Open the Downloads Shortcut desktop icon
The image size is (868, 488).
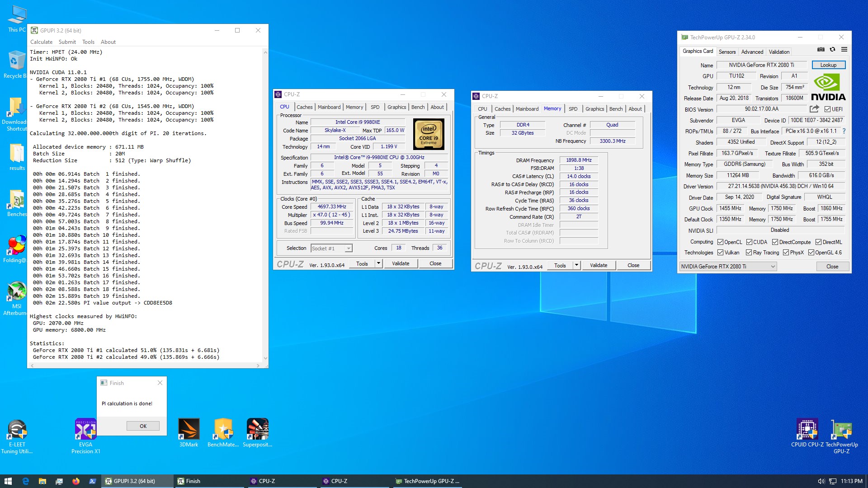[16, 114]
